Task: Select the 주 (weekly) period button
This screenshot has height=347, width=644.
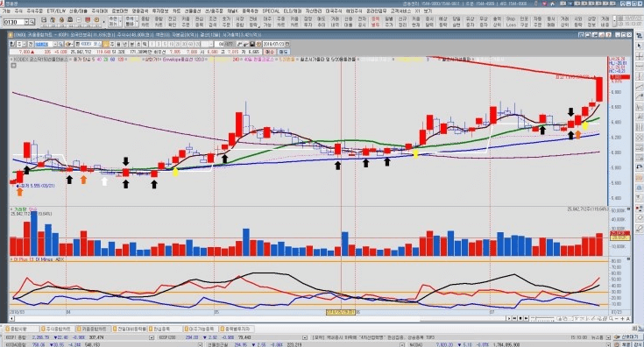Action: (x=112, y=44)
